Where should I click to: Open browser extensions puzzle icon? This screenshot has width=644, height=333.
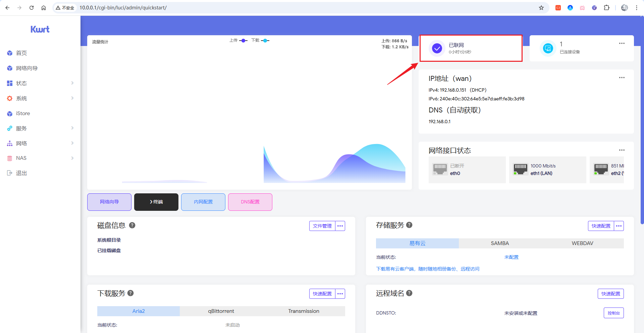(606, 8)
